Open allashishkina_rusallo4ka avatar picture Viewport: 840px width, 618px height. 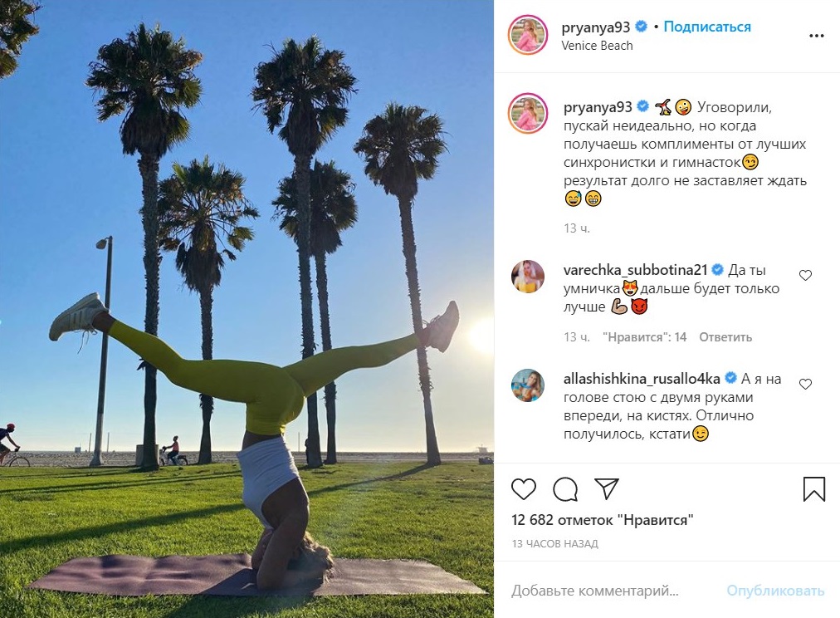(528, 385)
